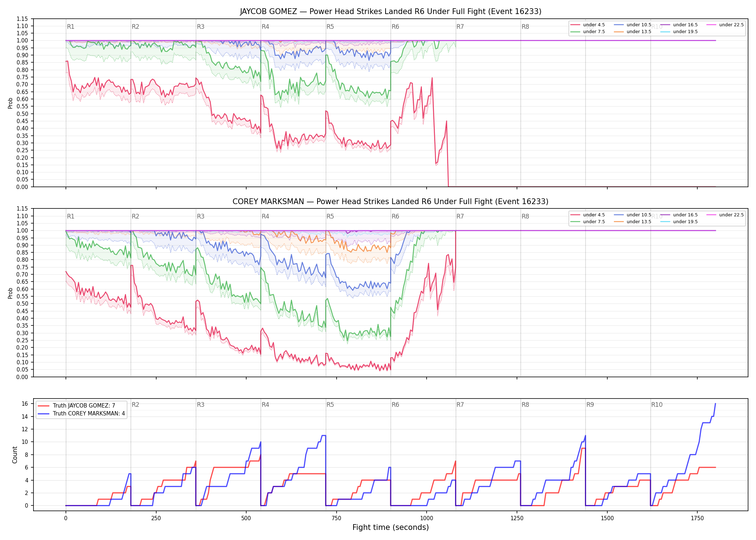Click the R6 round marker in middle chart

(395, 216)
